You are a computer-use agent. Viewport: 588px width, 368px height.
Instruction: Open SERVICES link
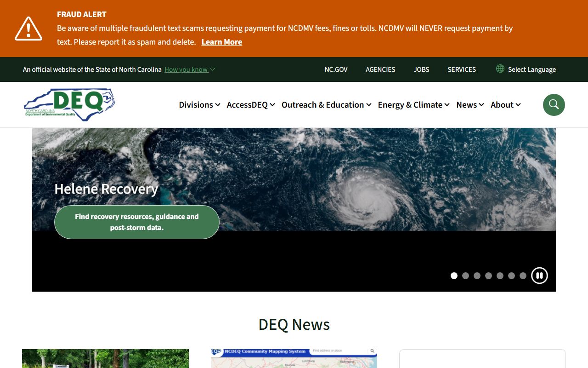[462, 69]
